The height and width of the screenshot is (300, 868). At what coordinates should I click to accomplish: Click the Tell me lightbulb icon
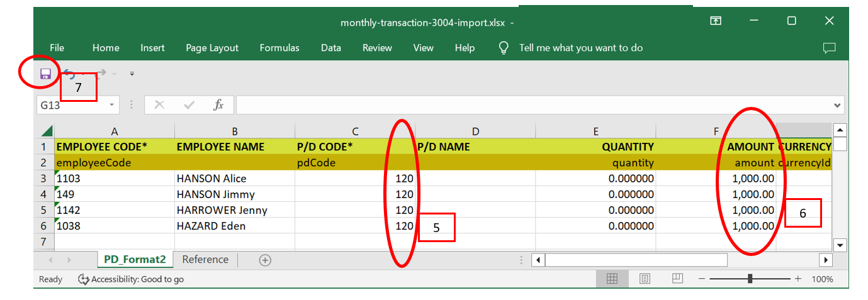(504, 48)
